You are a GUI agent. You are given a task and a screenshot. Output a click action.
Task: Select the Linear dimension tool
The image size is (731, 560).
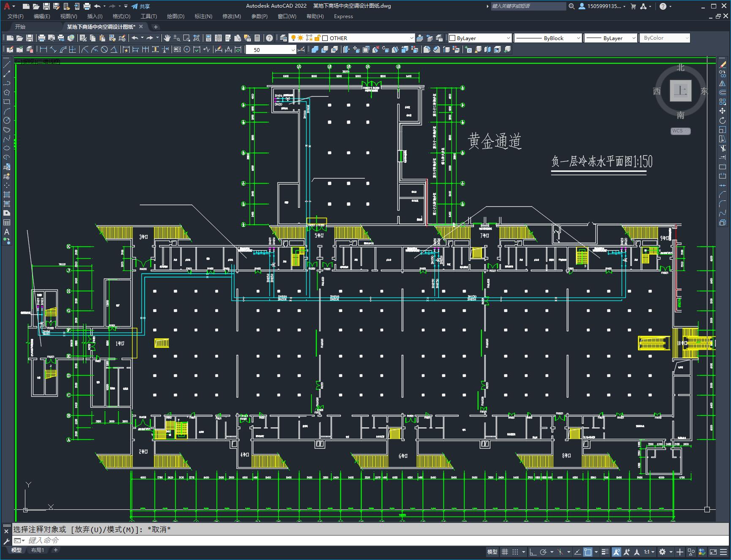click(43, 50)
